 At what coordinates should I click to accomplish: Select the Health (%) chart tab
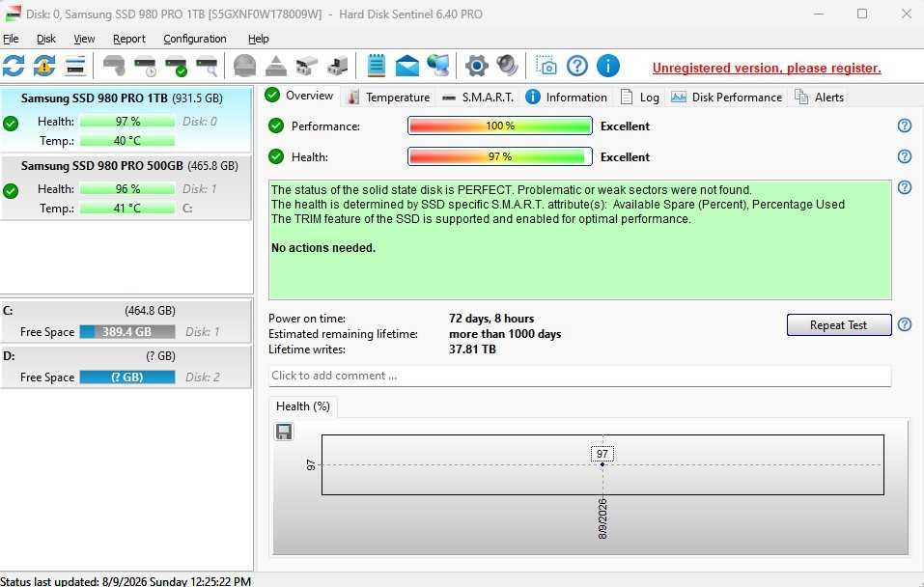click(303, 406)
